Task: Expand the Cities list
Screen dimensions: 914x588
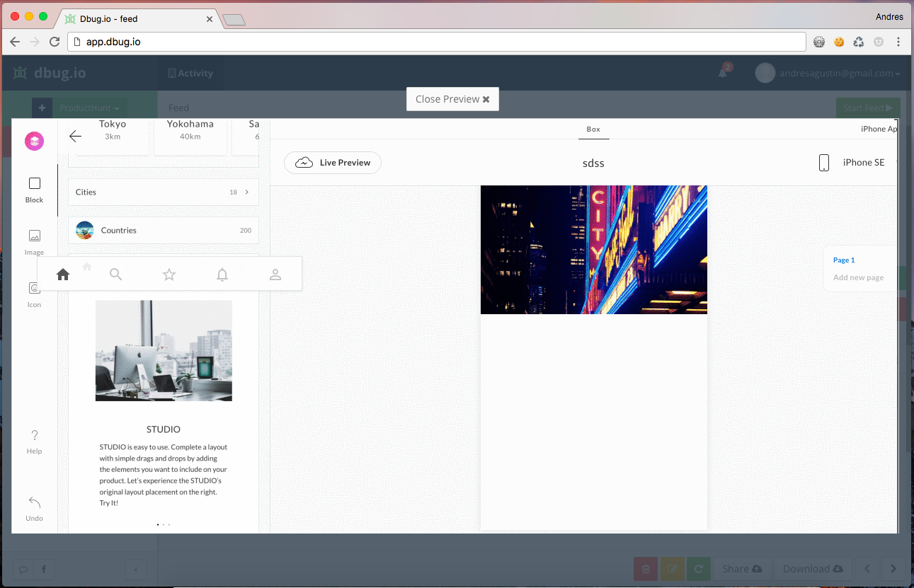Action: [x=163, y=192]
